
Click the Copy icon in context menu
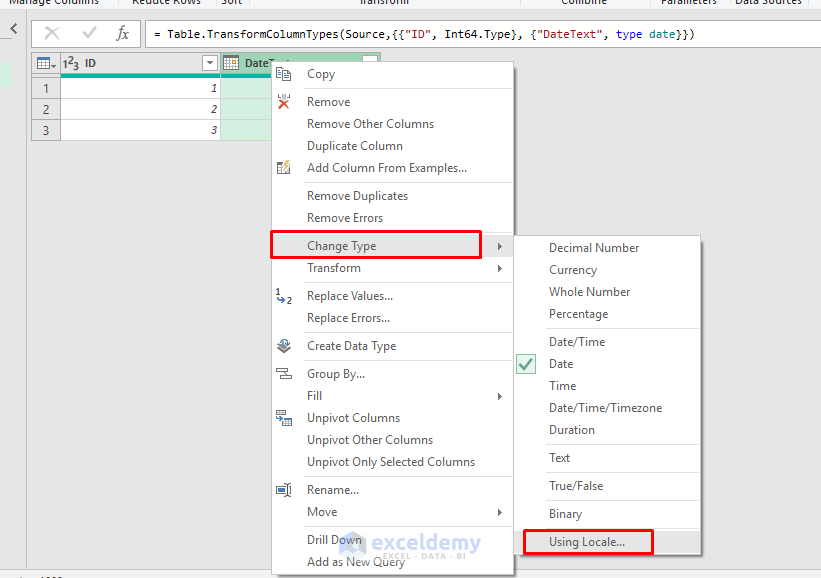point(283,74)
